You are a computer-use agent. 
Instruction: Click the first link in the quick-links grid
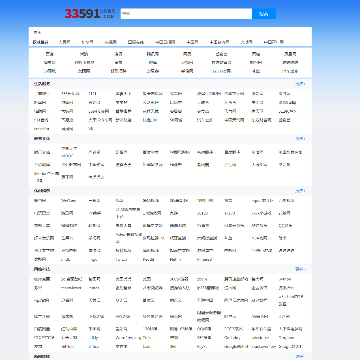(49, 54)
